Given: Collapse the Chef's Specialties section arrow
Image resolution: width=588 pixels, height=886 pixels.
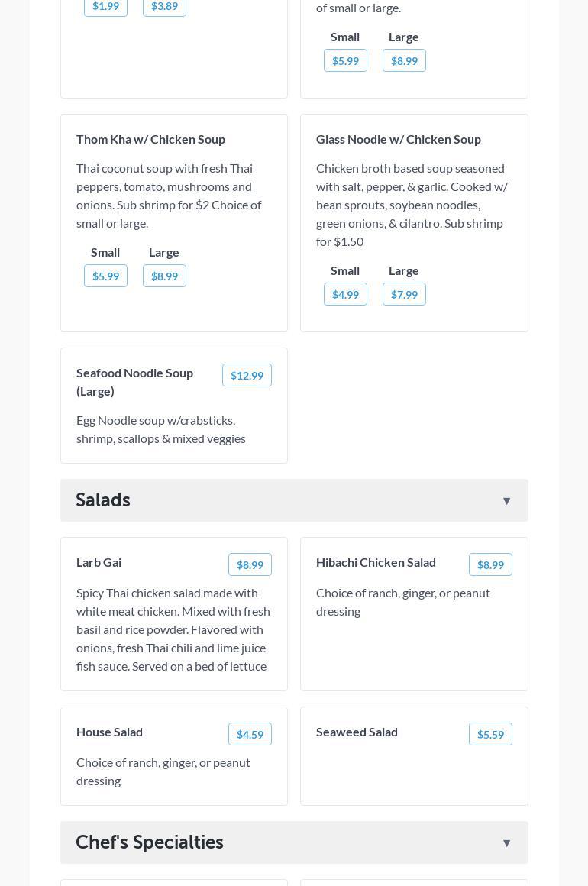Looking at the screenshot, I should click(x=506, y=843).
